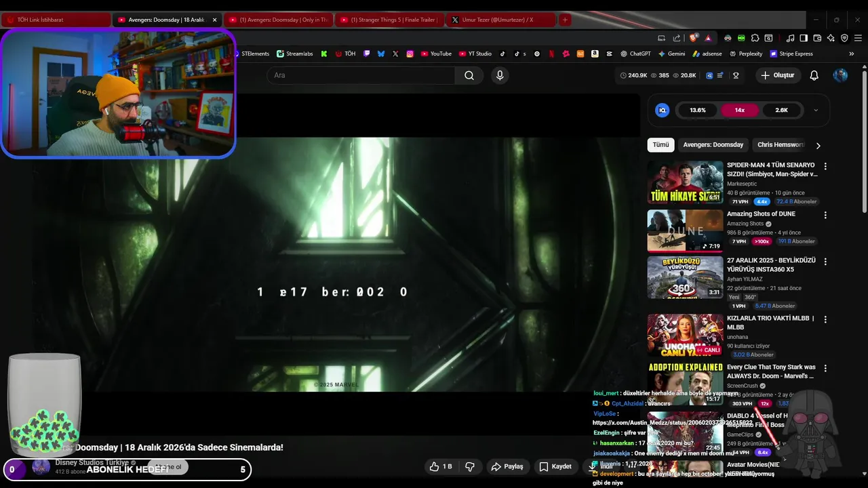The width and height of the screenshot is (868, 488).
Task: Open the X bookmark icon in bookmarks bar
Action: click(395, 54)
